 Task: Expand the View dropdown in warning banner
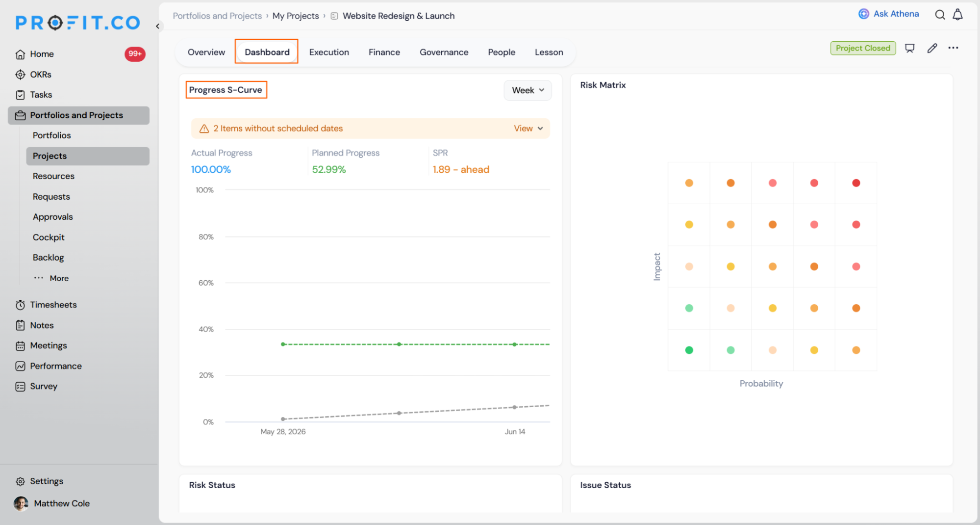[528, 129]
